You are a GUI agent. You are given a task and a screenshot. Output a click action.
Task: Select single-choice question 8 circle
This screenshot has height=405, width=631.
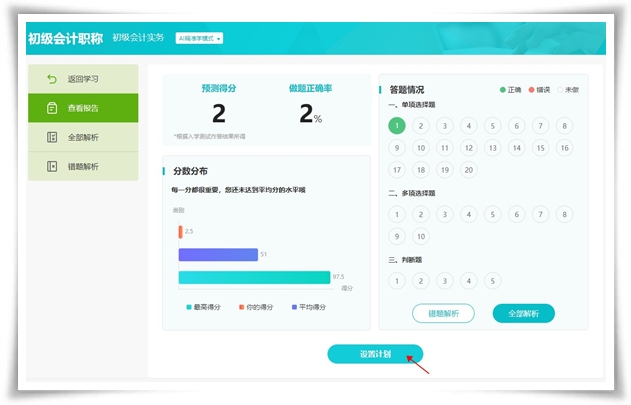tap(565, 126)
